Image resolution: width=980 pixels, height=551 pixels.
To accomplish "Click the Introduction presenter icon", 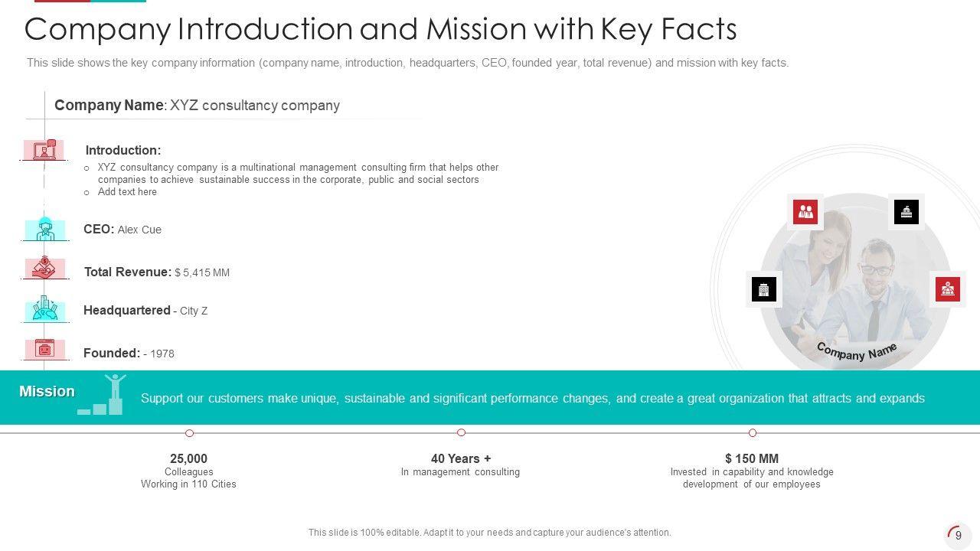I will coord(44,149).
